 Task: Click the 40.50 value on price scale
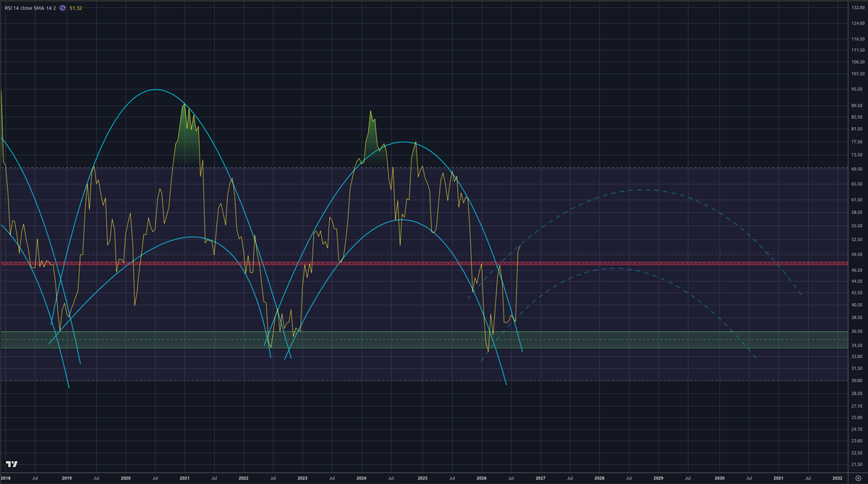(858, 305)
